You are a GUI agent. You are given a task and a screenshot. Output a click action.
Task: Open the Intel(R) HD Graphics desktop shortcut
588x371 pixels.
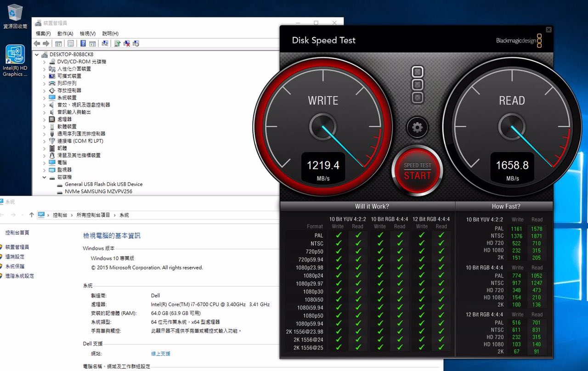point(15,61)
